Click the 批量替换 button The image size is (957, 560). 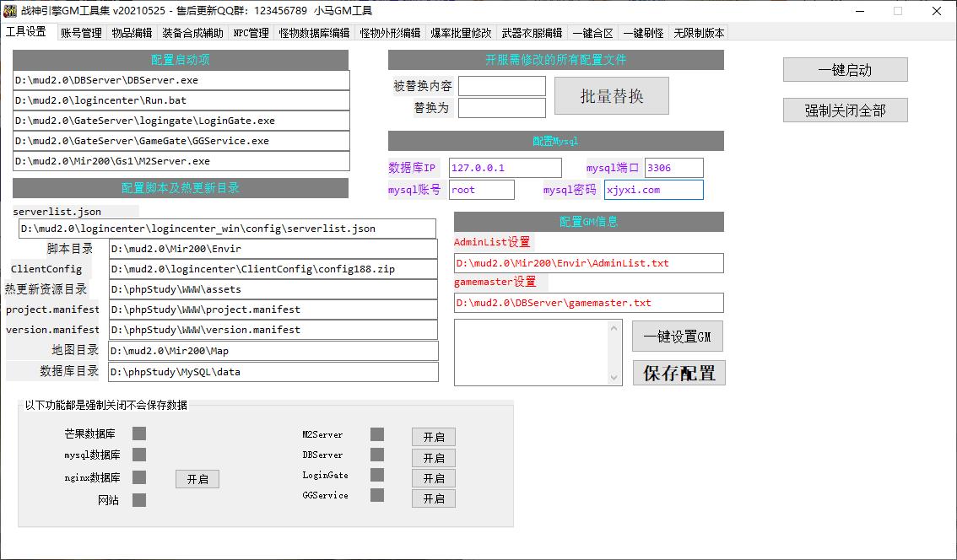click(612, 96)
